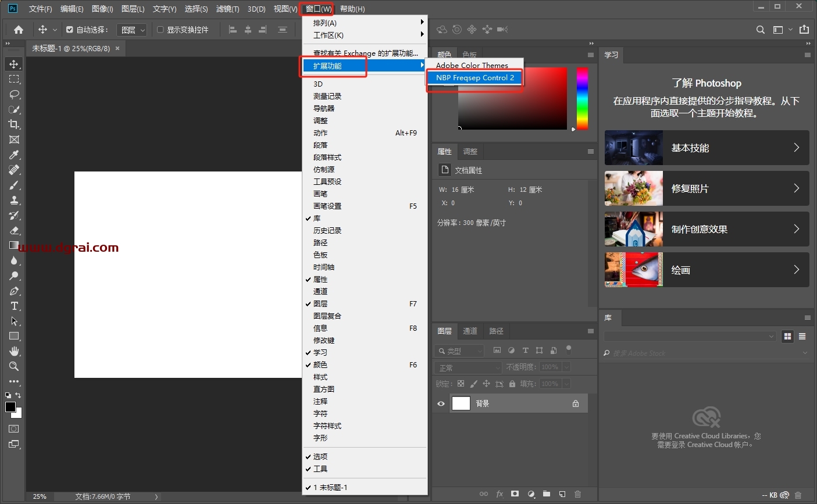Viewport: 817px width, 504px height.
Task: Select the Path Selection tool
Action: point(14,321)
